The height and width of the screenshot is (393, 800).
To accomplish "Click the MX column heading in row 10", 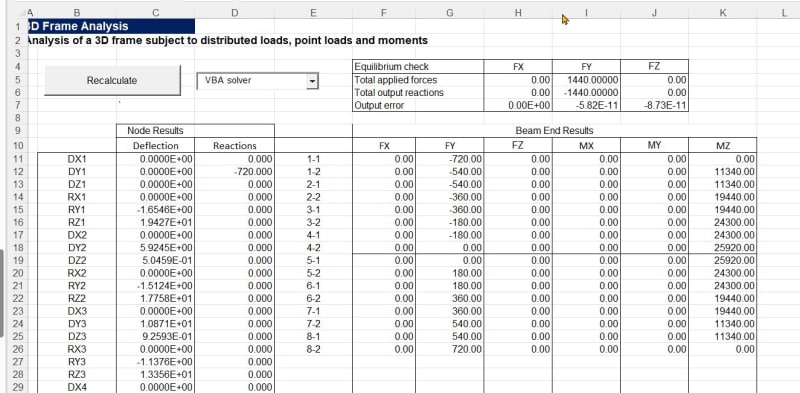I will coord(586,146).
